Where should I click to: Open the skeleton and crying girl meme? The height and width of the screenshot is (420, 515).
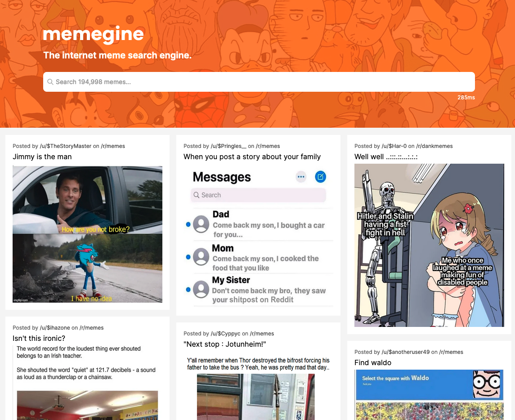(x=429, y=246)
